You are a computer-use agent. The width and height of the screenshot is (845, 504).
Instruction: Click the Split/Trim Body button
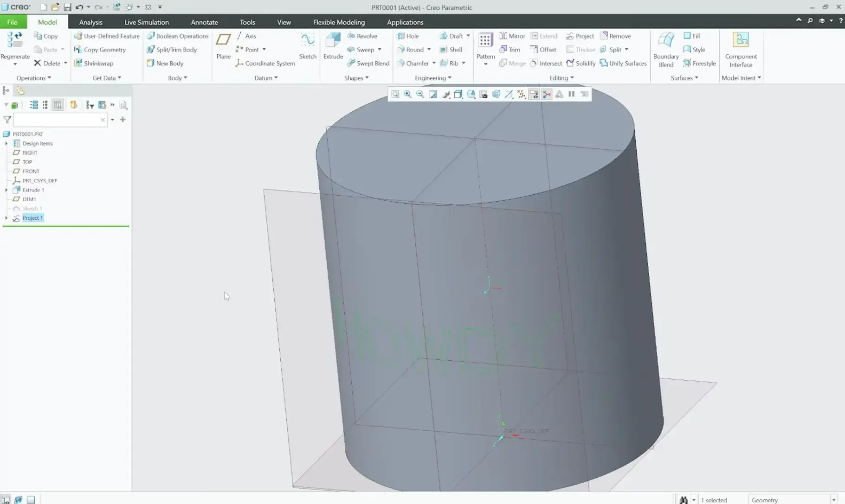(172, 50)
